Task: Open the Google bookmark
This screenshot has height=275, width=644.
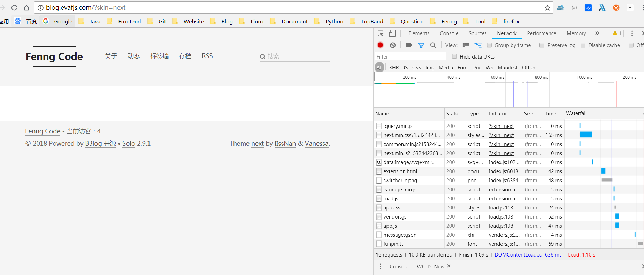Action: pos(58,21)
